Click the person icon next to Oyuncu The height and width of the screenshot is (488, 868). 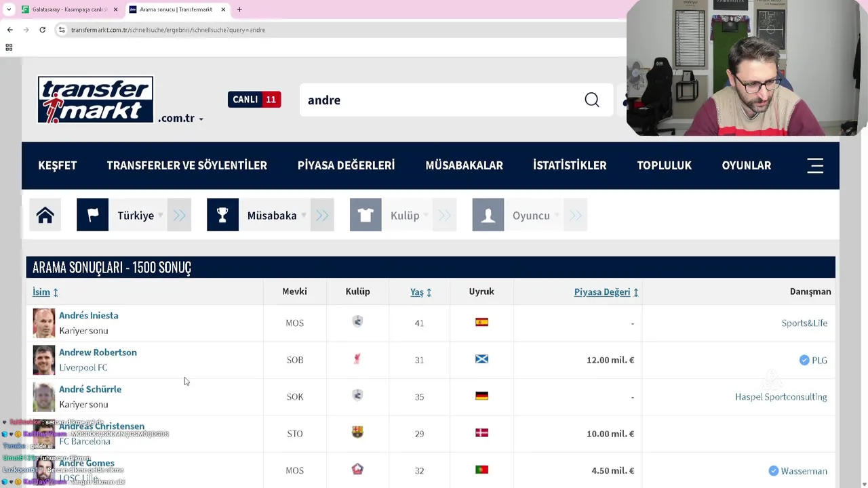(x=488, y=215)
